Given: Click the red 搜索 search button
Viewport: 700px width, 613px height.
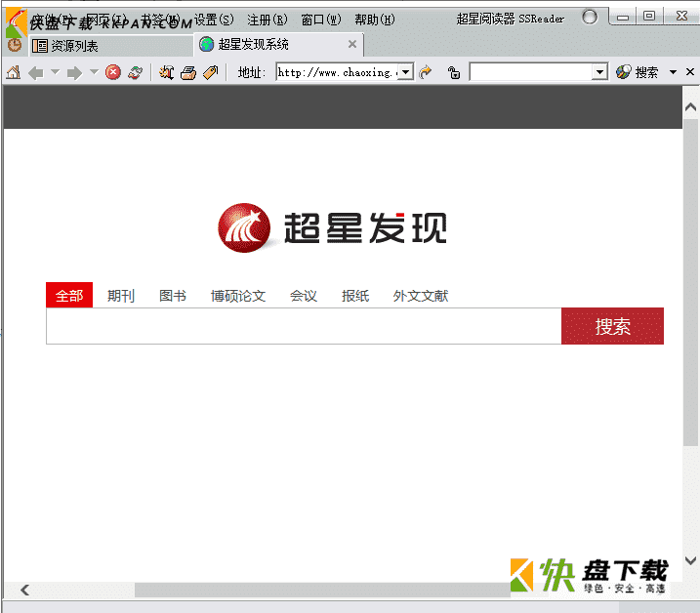Looking at the screenshot, I should pyautogui.click(x=612, y=326).
